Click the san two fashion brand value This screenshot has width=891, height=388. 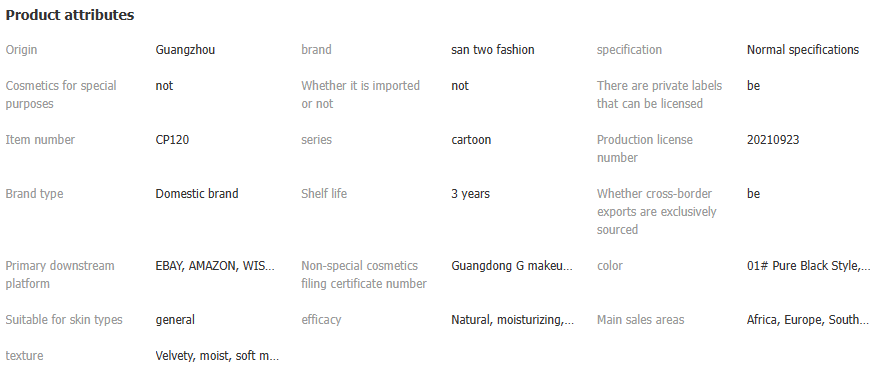click(x=493, y=50)
